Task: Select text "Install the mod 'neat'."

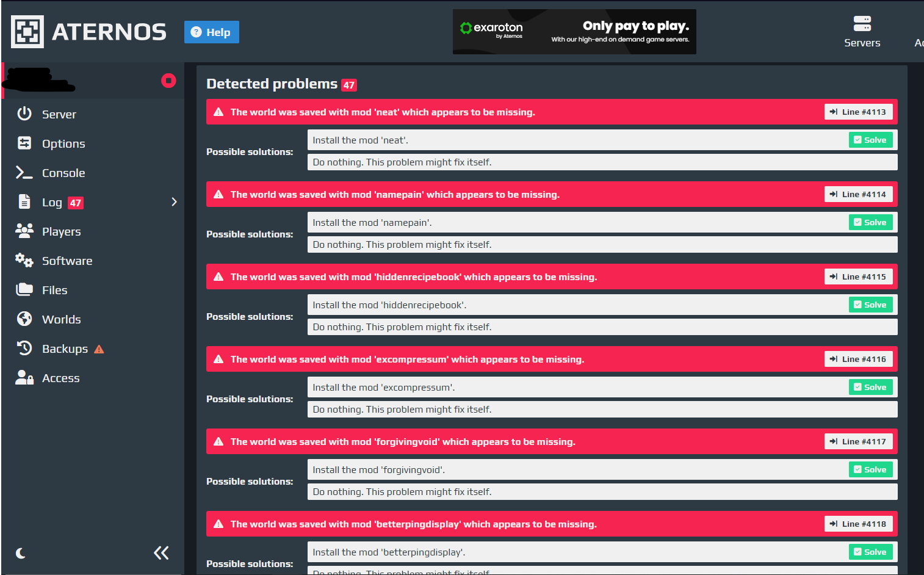Action: pyautogui.click(x=360, y=140)
